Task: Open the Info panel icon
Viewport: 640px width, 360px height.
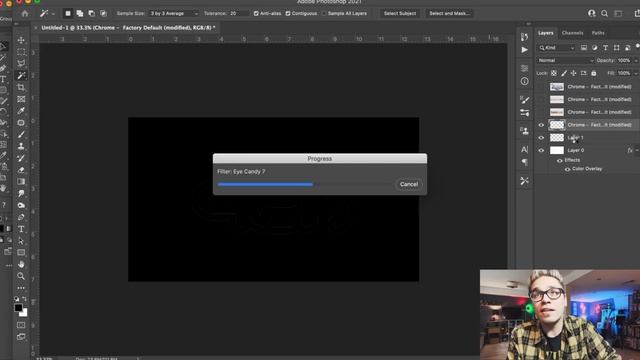Action: 524,81
